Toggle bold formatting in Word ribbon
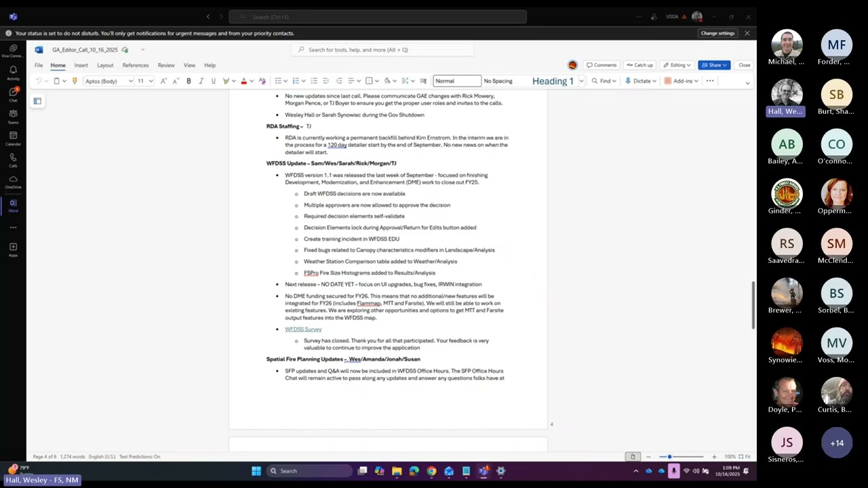868x488 pixels. coord(189,81)
